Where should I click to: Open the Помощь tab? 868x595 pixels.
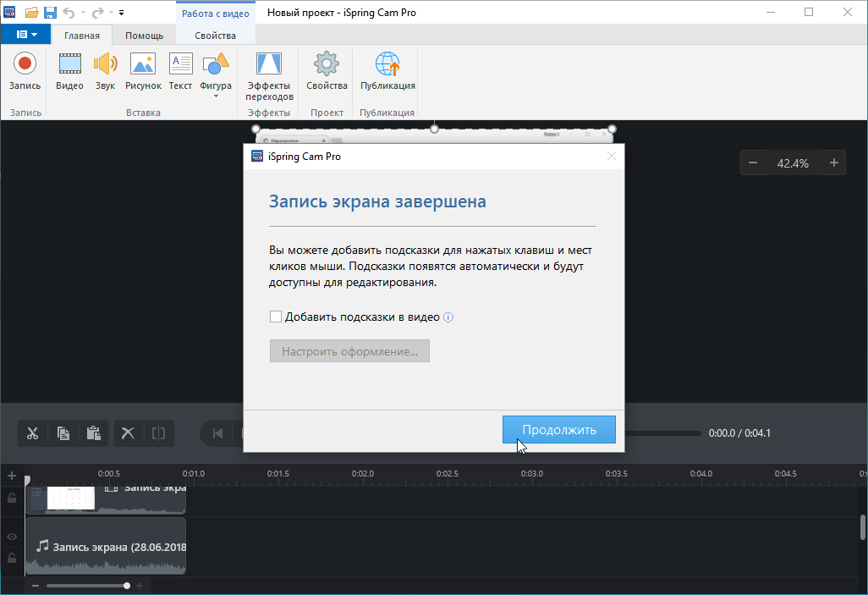click(144, 36)
